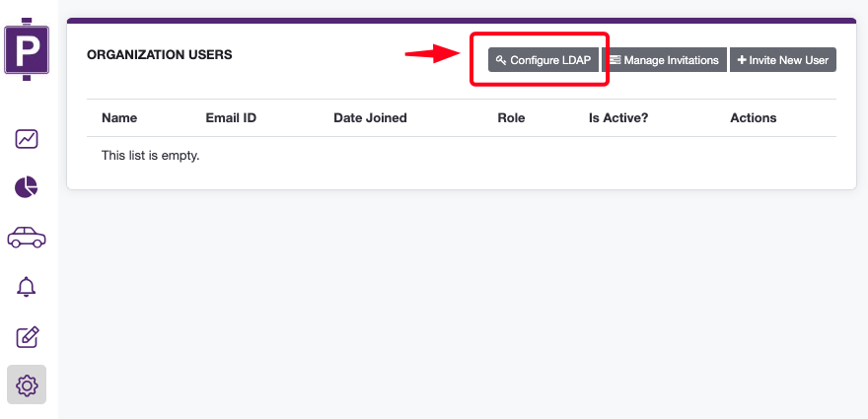Select the Role column header
Screen dimensions: 868x419
pyautogui.click(x=511, y=118)
